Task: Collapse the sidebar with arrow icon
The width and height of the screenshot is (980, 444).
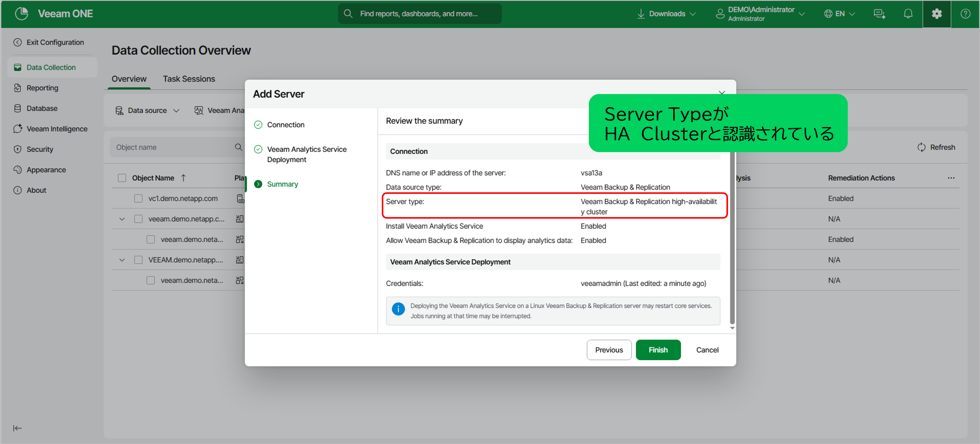Action: pyautogui.click(x=17, y=428)
